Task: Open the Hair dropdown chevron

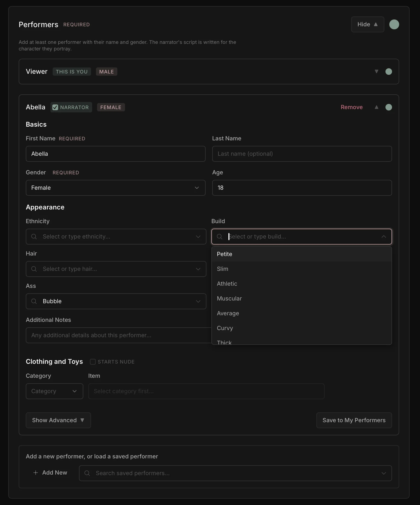Action: pos(198,269)
